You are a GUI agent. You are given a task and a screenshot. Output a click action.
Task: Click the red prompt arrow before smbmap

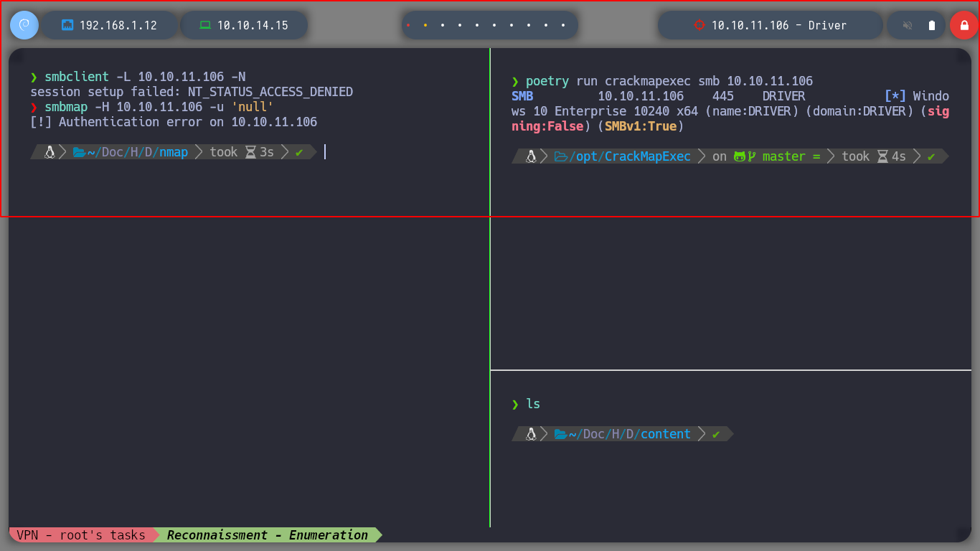[x=34, y=107]
